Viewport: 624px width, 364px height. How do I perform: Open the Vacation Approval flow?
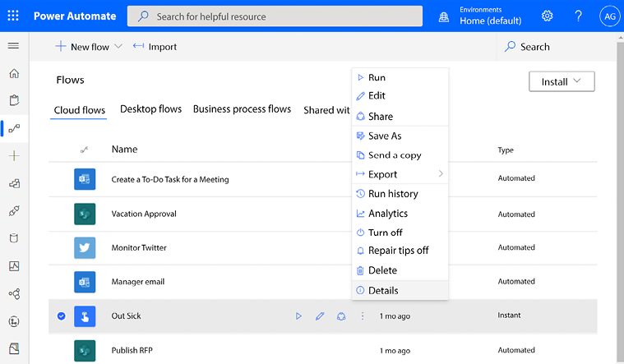click(x=144, y=214)
